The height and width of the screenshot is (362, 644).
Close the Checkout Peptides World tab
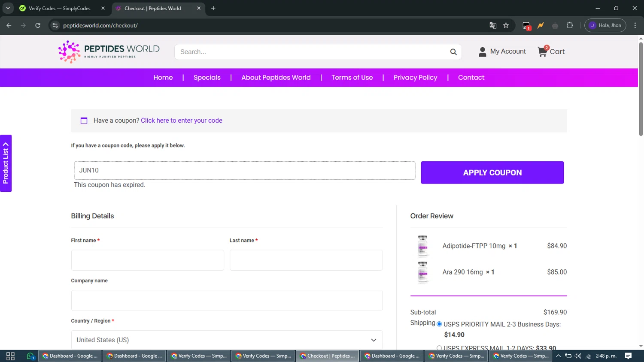pyautogui.click(x=199, y=8)
